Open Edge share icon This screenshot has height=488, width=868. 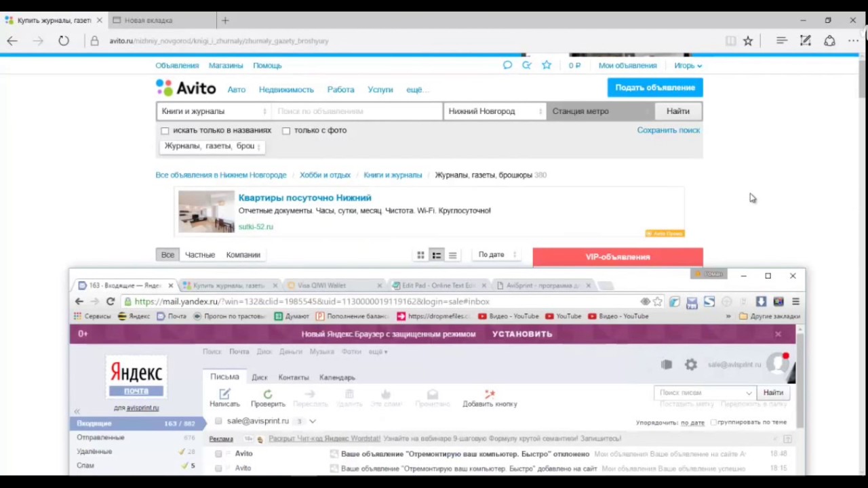coord(829,41)
